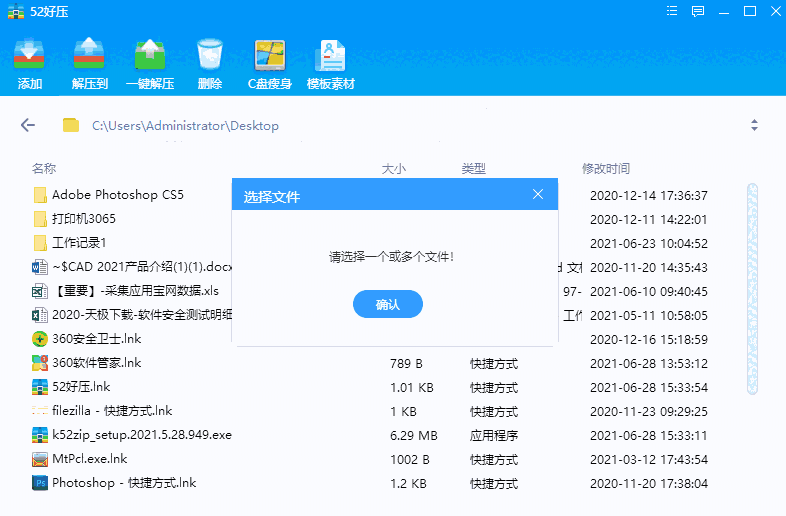Select the folder name 打印机3065
The image size is (786, 516).
(84, 219)
